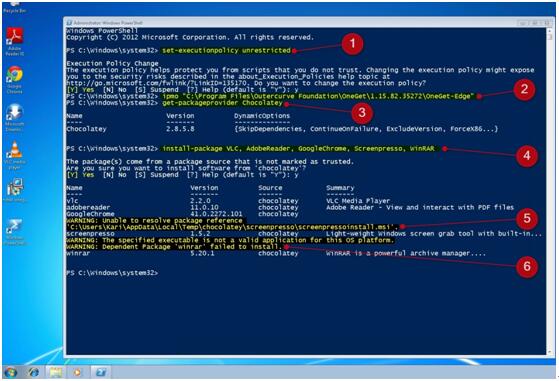The height and width of the screenshot is (381, 559).
Task: Click screenpresso version 1.5.2 cell
Action: 200,233
